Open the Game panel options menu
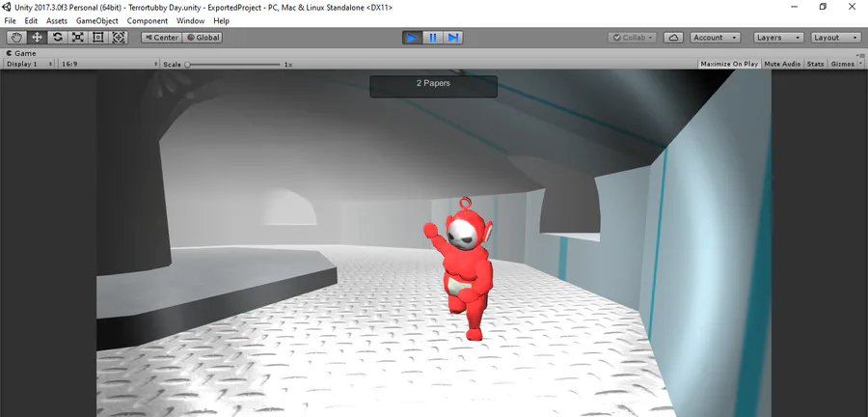This screenshot has width=868, height=417. pyautogui.click(x=860, y=54)
